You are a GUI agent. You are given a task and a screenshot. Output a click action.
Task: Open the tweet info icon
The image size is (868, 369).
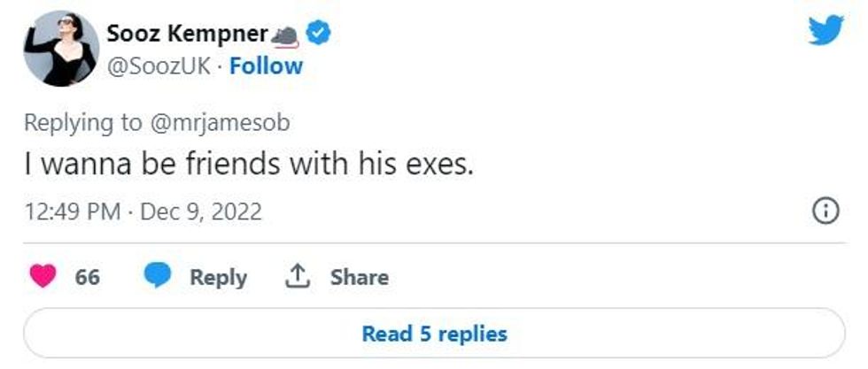click(825, 211)
